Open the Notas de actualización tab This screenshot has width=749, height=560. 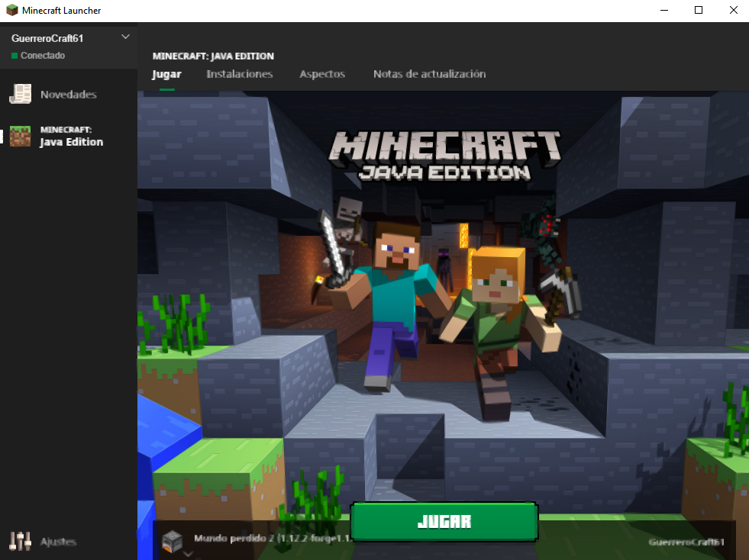[429, 74]
